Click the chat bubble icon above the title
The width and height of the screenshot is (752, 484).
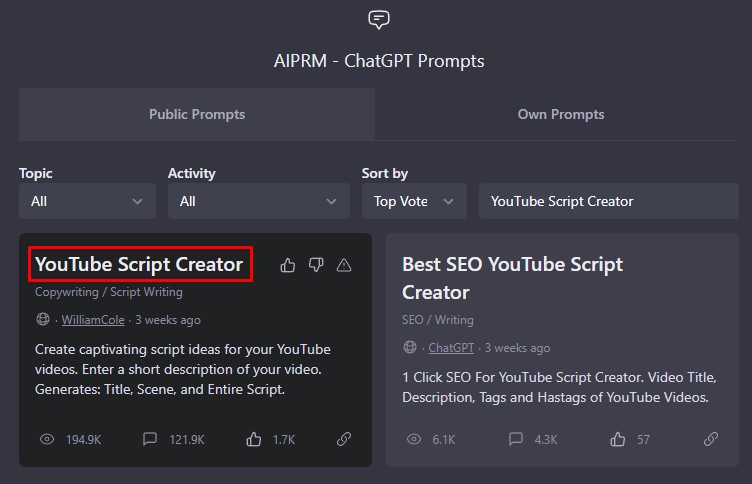[379, 20]
